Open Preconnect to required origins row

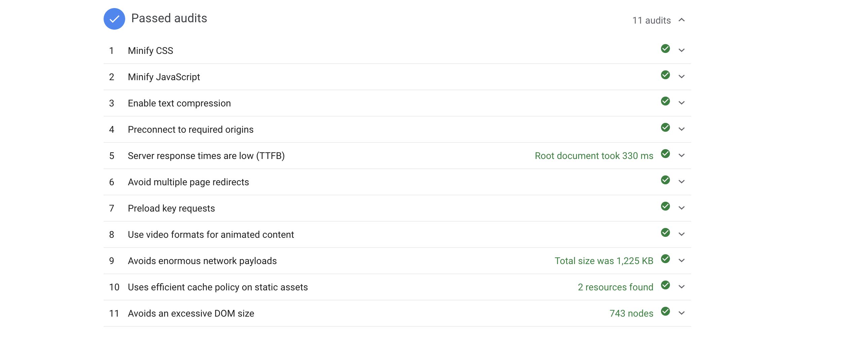click(x=397, y=130)
